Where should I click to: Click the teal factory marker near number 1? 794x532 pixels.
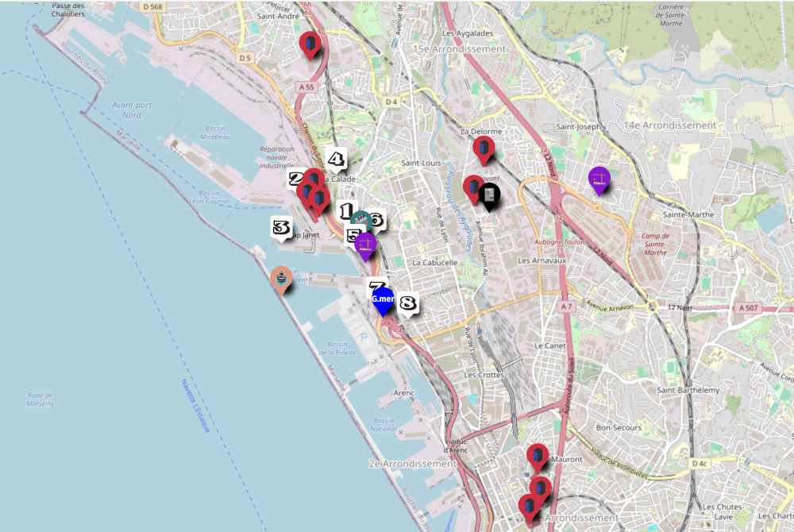click(x=360, y=220)
